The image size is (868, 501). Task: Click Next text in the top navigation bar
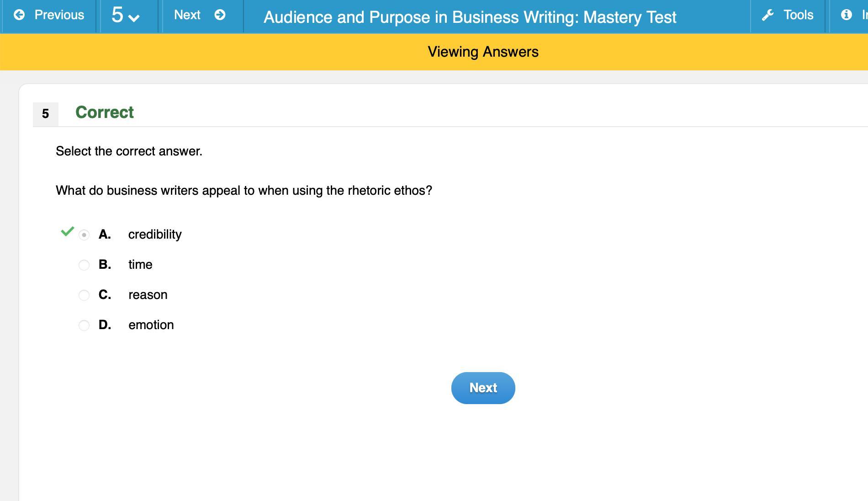click(x=187, y=15)
